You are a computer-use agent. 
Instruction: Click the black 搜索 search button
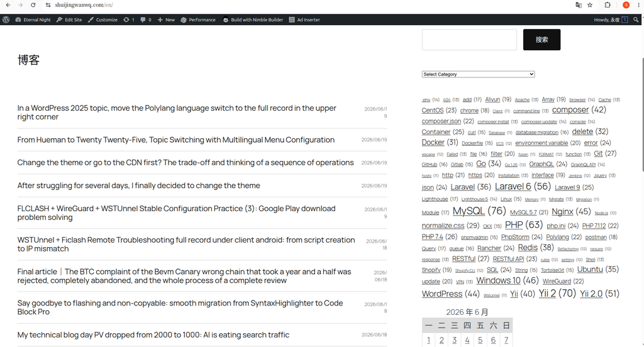pyautogui.click(x=541, y=40)
